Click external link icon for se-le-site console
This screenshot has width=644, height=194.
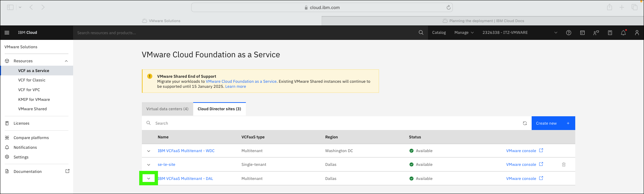(x=541, y=164)
